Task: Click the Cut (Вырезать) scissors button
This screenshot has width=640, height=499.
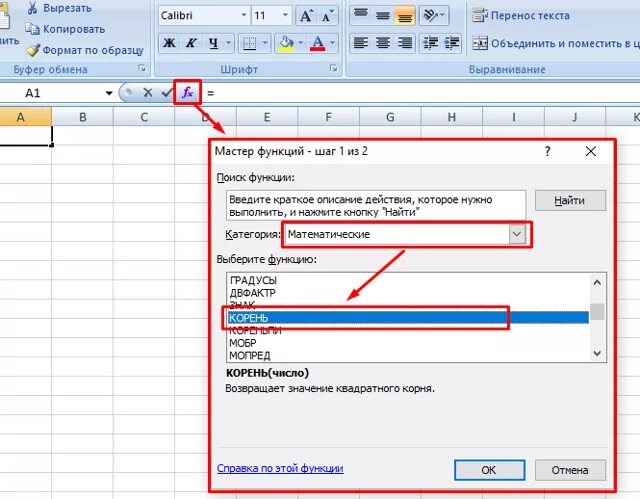Action: [59, 8]
